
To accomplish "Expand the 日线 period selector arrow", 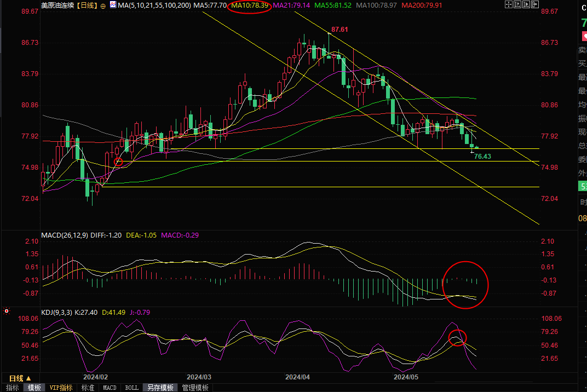I will pos(28,378).
